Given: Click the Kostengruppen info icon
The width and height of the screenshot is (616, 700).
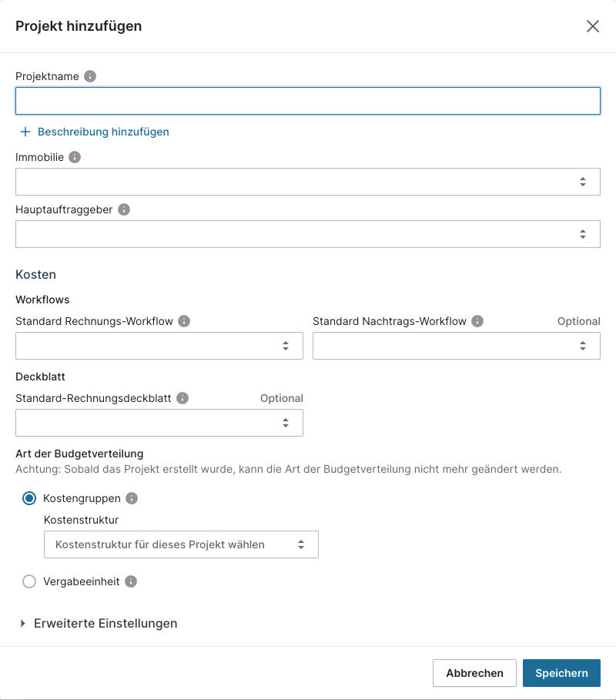Looking at the screenshot, I should coord(132,498).
